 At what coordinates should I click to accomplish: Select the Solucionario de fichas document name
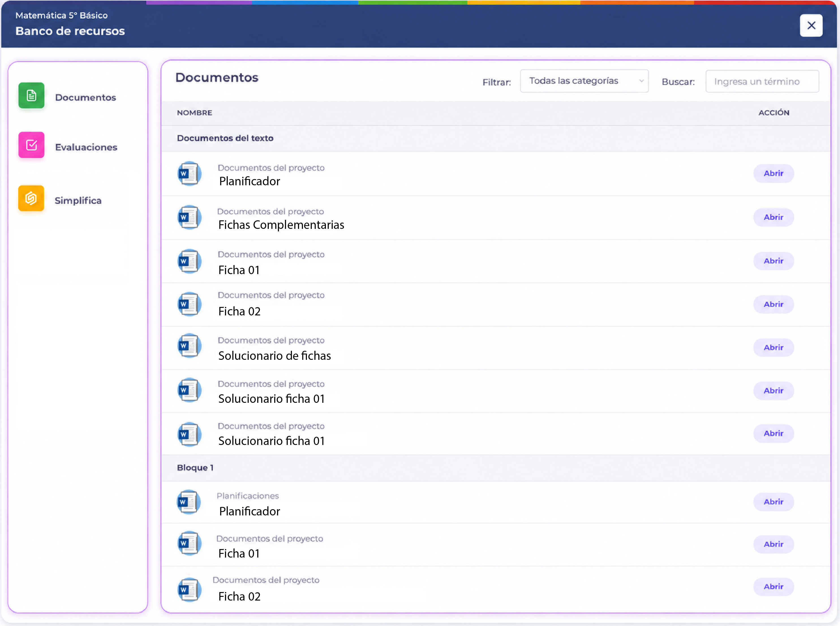coord(275,356)
